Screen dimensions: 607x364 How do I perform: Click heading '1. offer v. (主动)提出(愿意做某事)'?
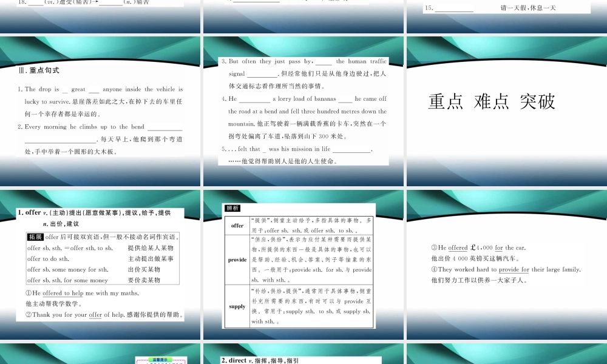pos(94,213)
